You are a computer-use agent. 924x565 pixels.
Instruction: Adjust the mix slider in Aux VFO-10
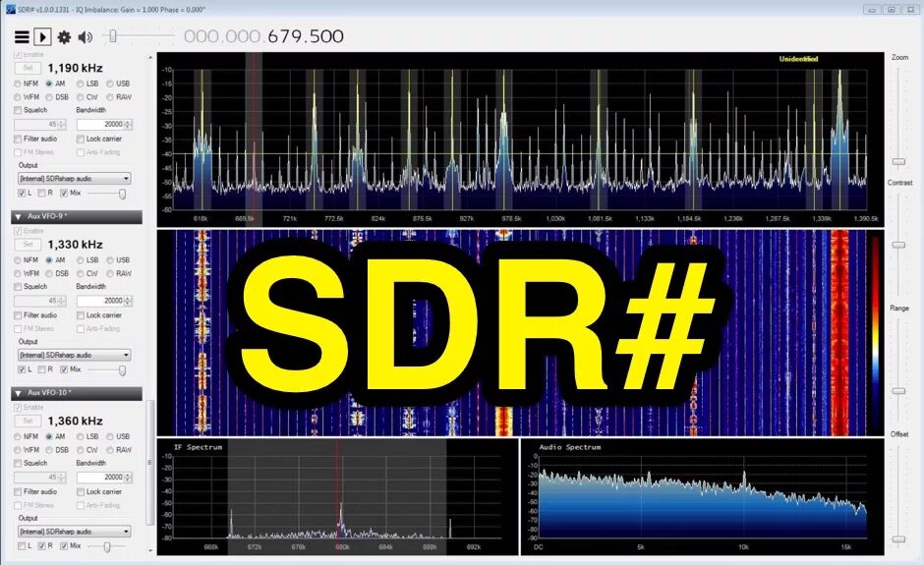(x=108, y=547)
